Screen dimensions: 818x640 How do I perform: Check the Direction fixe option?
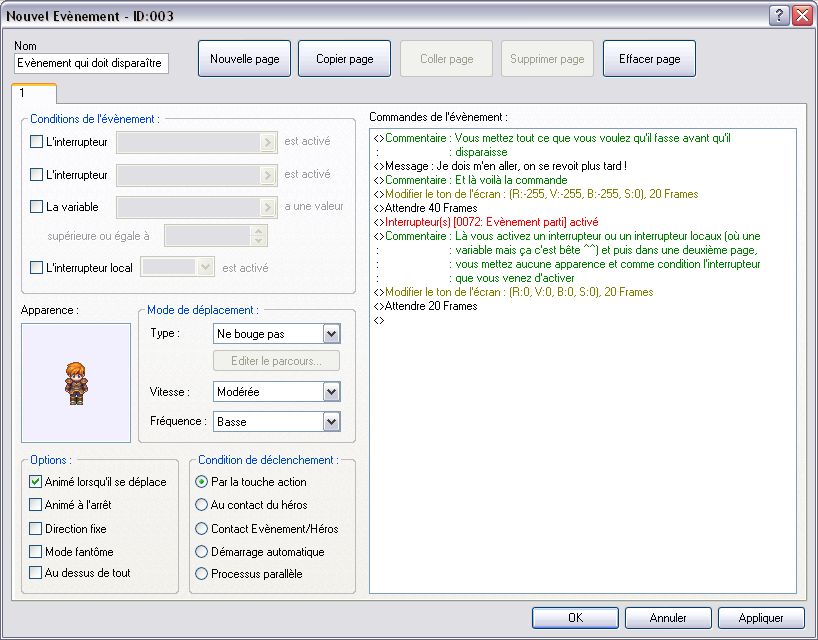35,528
